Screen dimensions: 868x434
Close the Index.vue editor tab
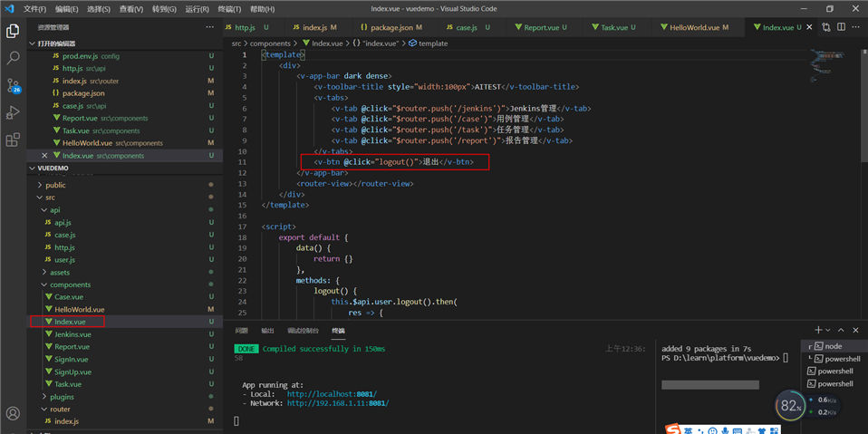pyautogui.click(x=809, y=27)
